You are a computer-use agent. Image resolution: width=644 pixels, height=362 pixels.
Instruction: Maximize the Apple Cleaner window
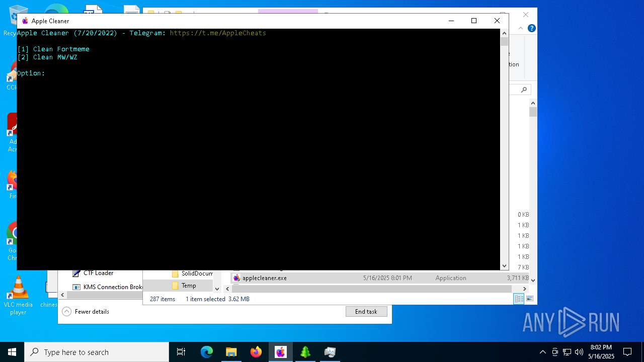click(x=473, y=21)
